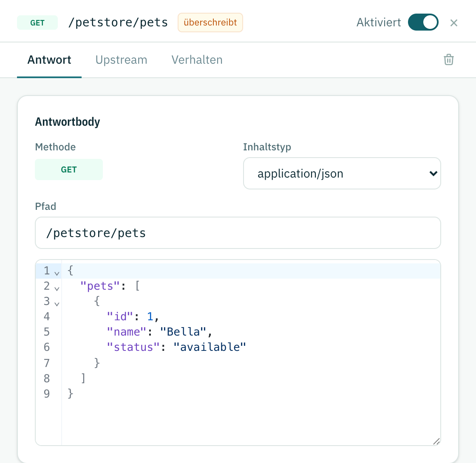Click line number 7 in gutter
This screenshot has height=463, width=476.
[46, 363]
